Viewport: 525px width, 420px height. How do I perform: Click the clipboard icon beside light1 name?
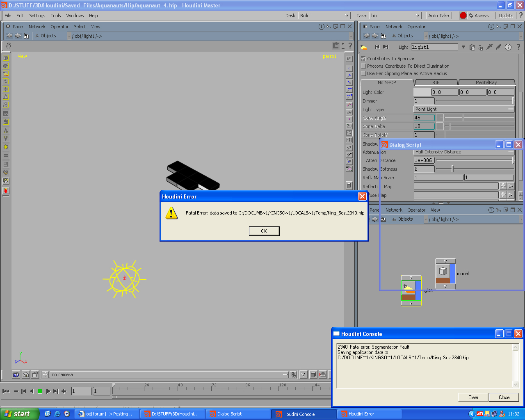[472, 47]
